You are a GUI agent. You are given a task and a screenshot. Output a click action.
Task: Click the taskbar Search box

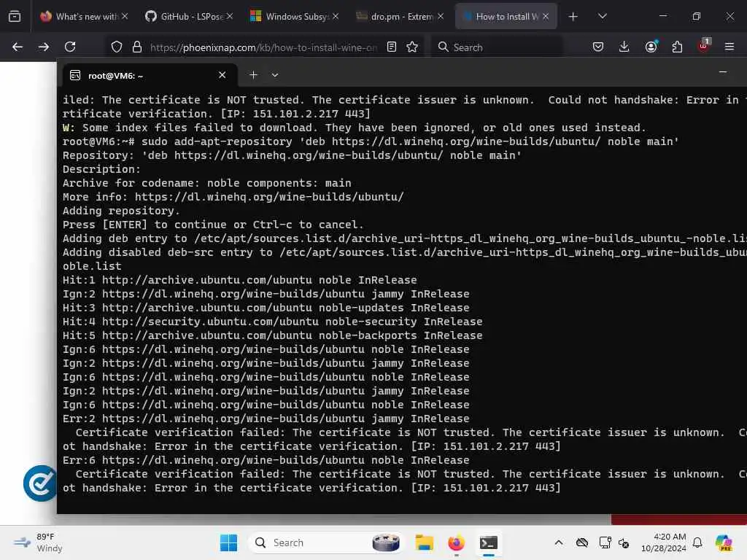(x=325, y=542)
